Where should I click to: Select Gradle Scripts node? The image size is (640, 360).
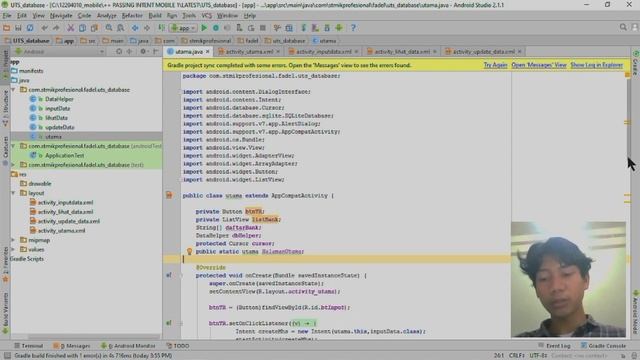(27, 259)
